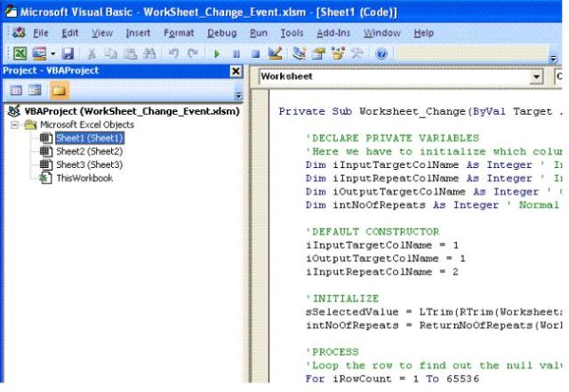This screenshot has height=392, width=569.
Task: Click the Undo arrow icon
Action: tap(174, 53)
